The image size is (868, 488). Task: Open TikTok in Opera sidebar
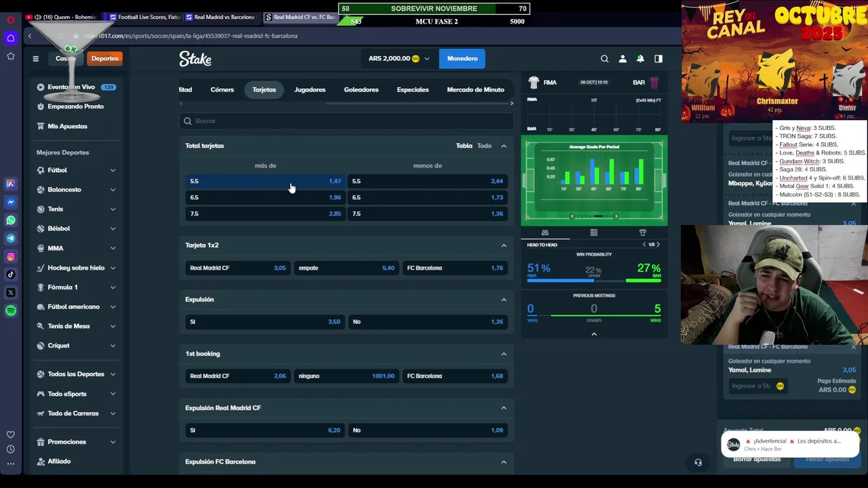point(11,274)
